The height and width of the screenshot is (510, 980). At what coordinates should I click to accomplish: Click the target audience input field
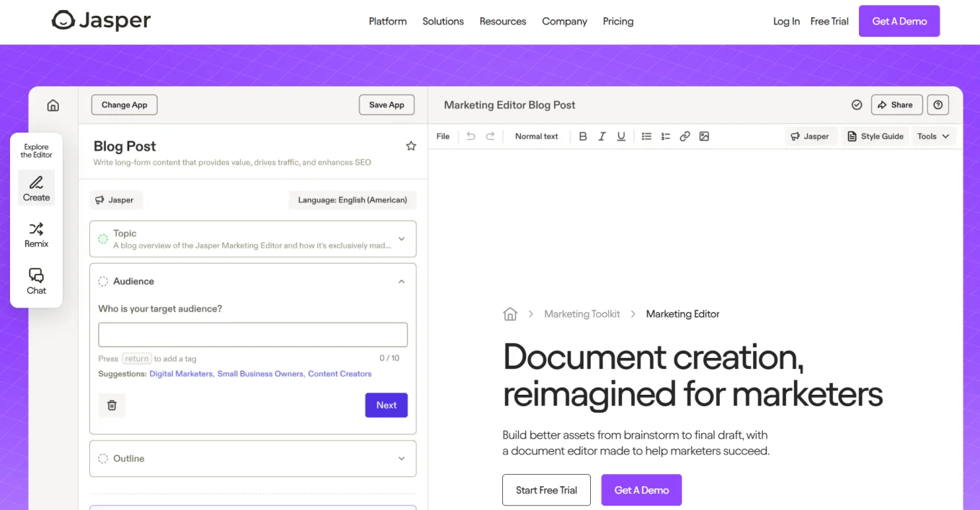tap(252, 335)
